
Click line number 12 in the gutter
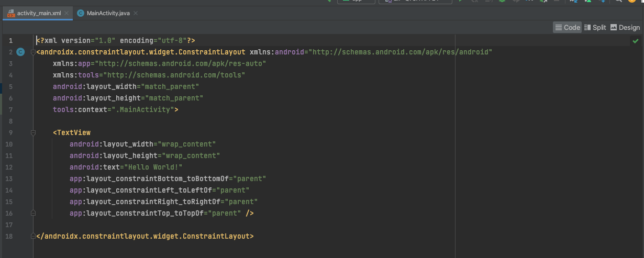9,167
